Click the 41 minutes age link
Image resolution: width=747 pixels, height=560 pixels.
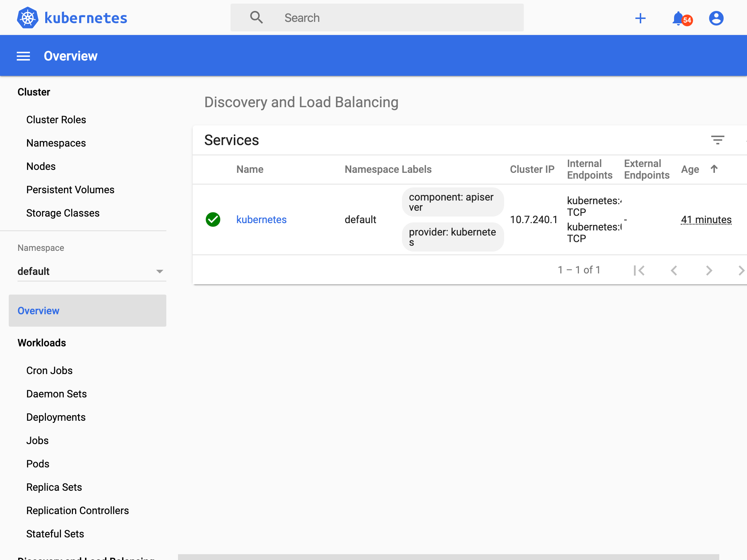706,219
